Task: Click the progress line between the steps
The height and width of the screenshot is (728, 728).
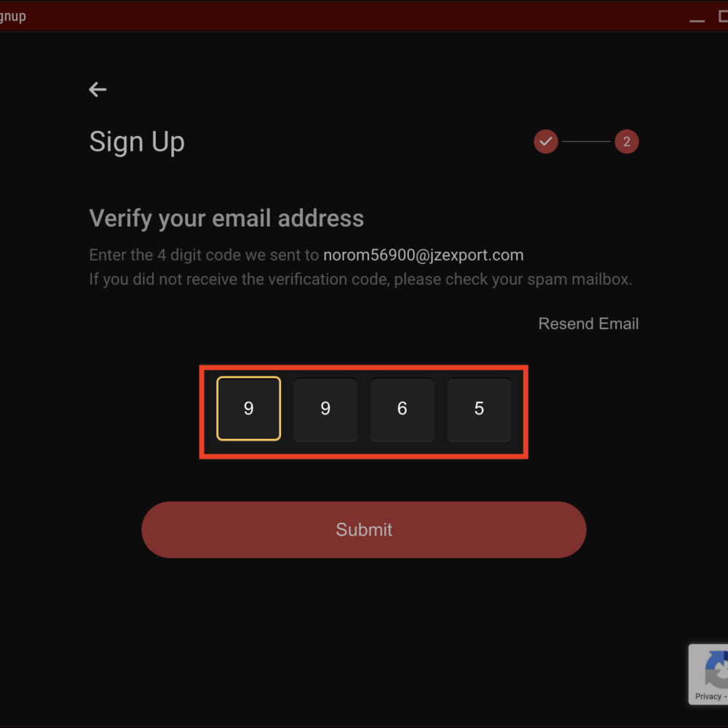Action: pos(586,141)
